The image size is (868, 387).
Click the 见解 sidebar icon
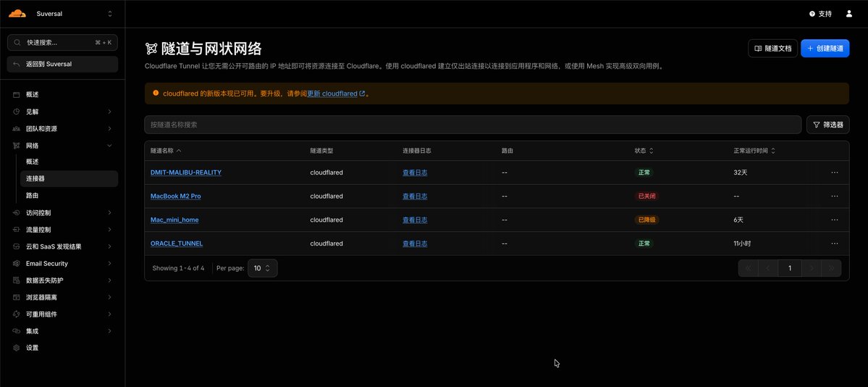pyautogui.click(x=16, y=112)
